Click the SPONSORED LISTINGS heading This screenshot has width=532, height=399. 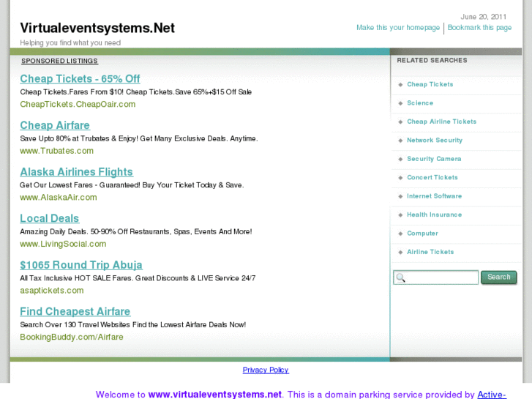(60, 61)
